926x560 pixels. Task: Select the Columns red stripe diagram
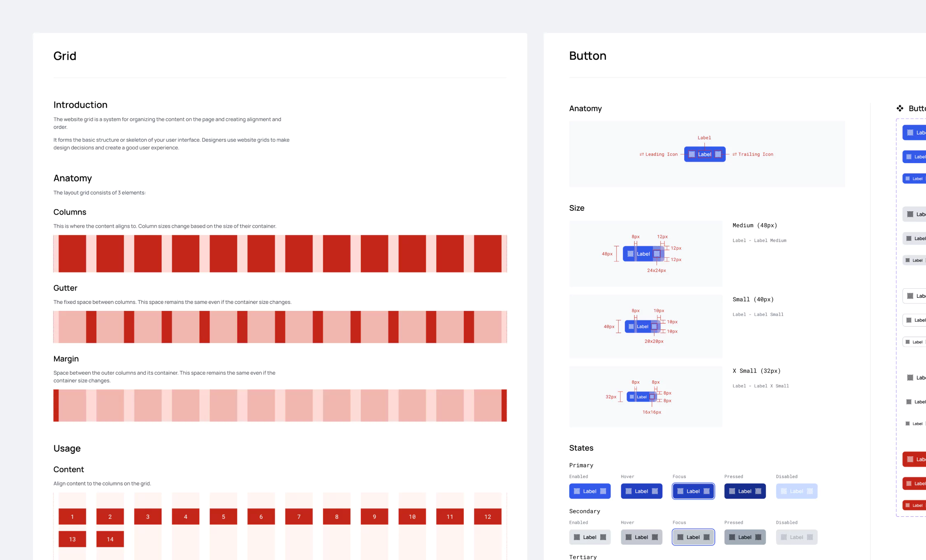[x=280, y=254]
